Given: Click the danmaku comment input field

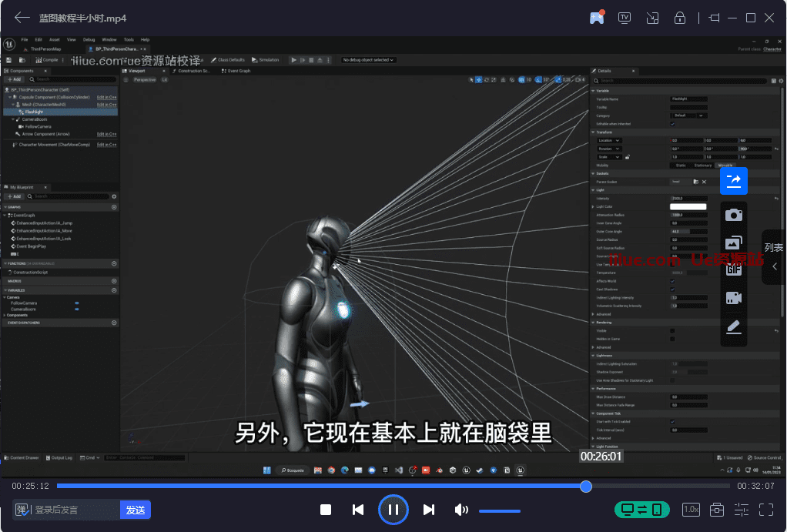Looking at the screenshot, I should click(75, 510).
